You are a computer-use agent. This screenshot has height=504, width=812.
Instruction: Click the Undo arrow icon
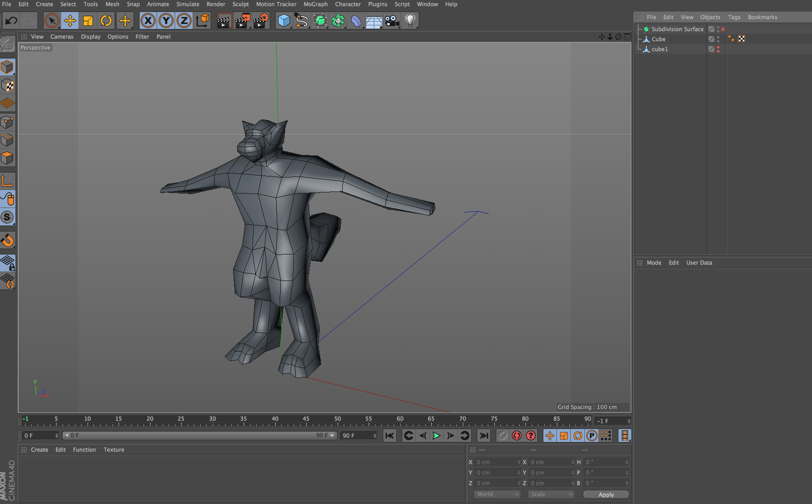11,21
